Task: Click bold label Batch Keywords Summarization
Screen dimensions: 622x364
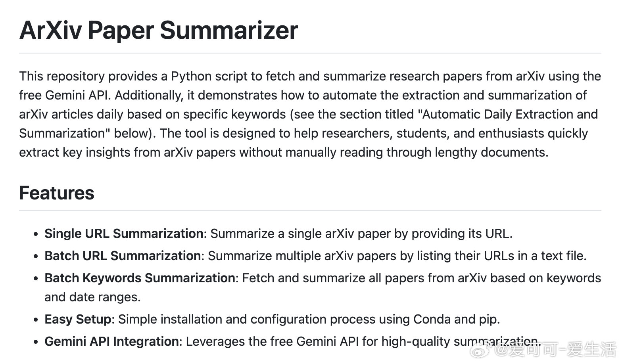Action: [140, 278]
